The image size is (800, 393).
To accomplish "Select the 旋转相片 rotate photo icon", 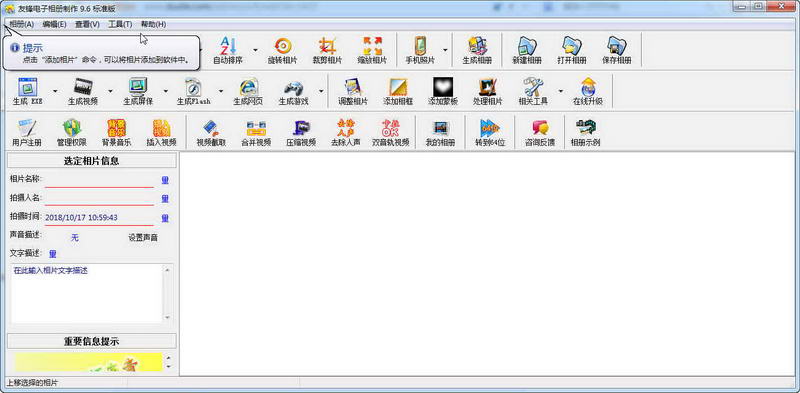I will (282, 51).
